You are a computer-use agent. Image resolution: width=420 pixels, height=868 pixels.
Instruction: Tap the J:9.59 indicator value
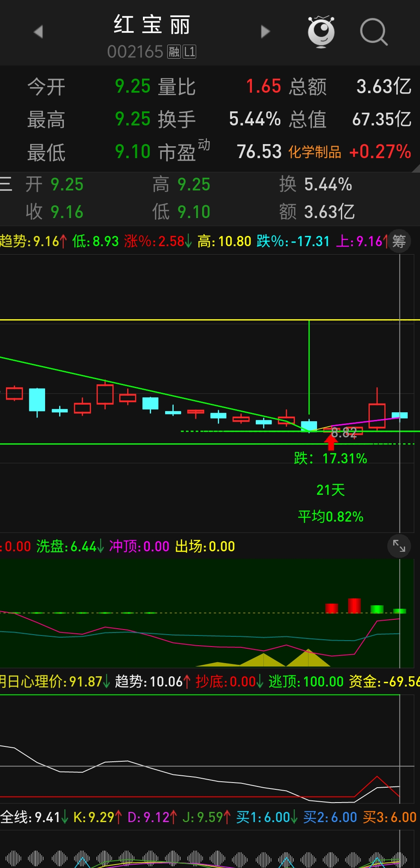coord(207,817)
